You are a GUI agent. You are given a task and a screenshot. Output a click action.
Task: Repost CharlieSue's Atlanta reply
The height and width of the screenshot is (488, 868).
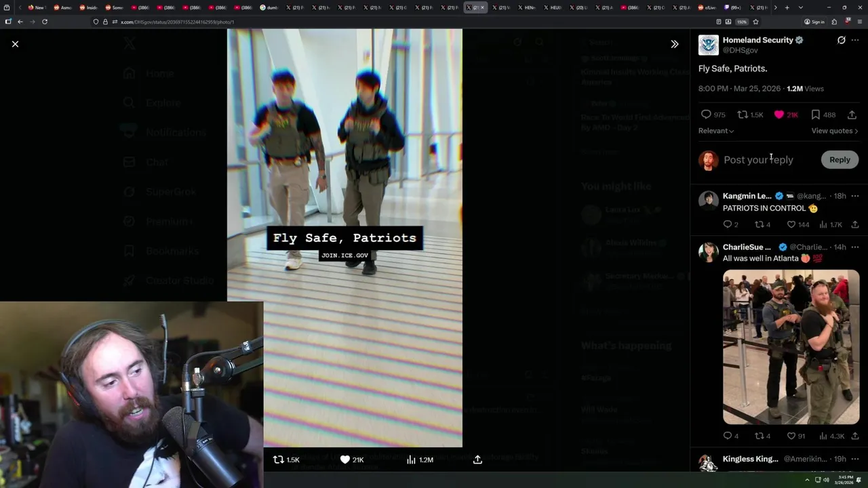763,436
